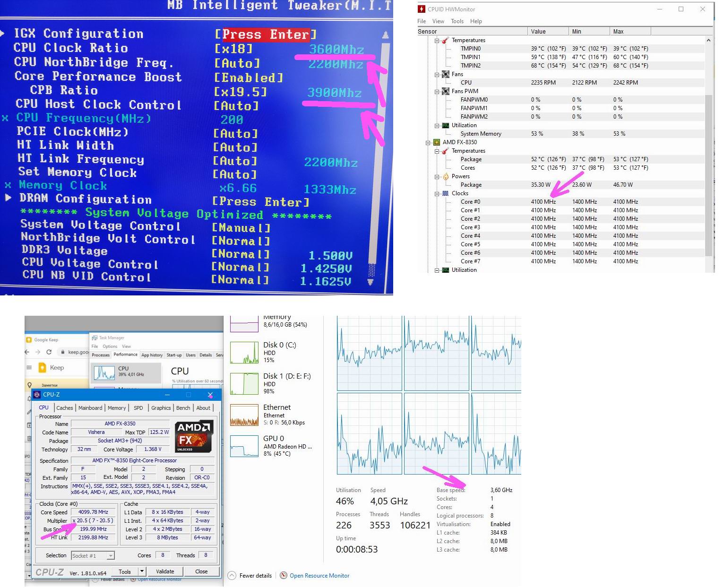724x588 pixels.
Task: Open the File menu in HWMonitor
Action: [x=422, y=21]
